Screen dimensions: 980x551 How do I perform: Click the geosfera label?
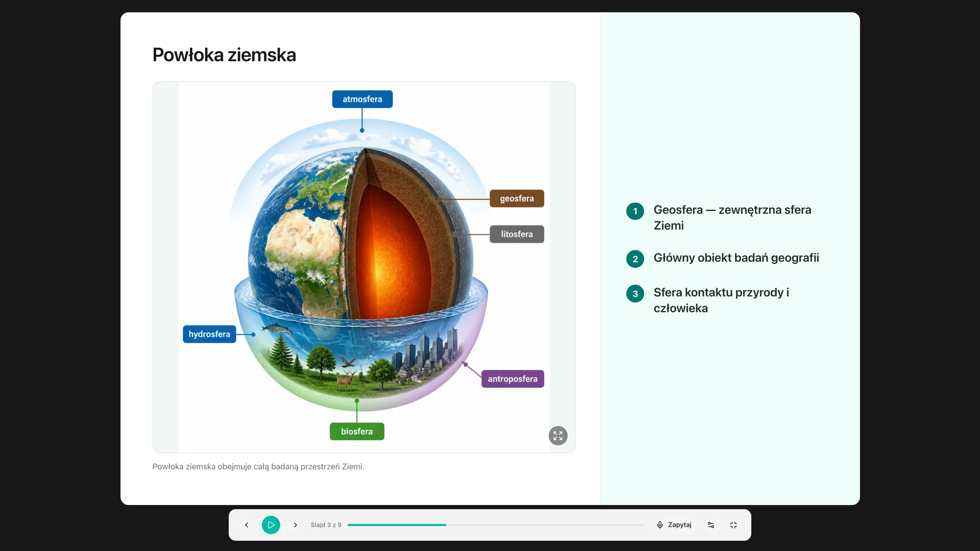pos(517,198)
